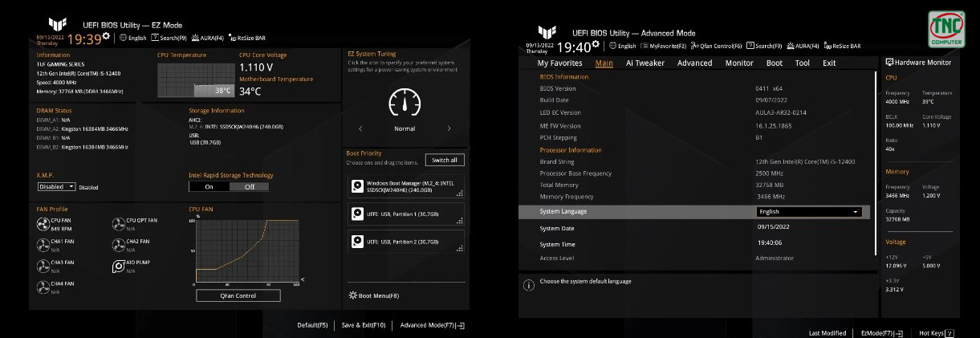Select the System Language row label

563,212
